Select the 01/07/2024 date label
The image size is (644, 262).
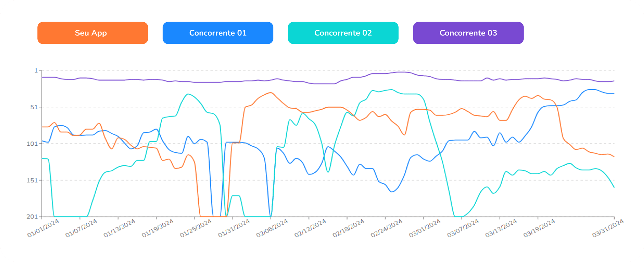81,228
